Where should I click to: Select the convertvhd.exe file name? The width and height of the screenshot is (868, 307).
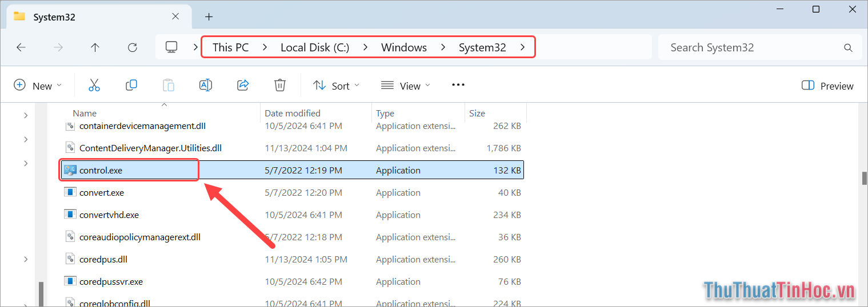[x=109, y=215]
